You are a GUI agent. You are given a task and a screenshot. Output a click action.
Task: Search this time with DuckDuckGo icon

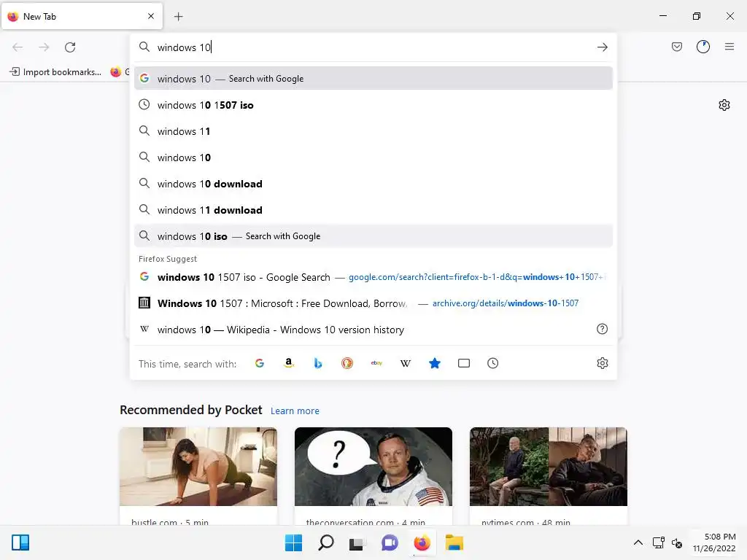[x=347, y=363]
